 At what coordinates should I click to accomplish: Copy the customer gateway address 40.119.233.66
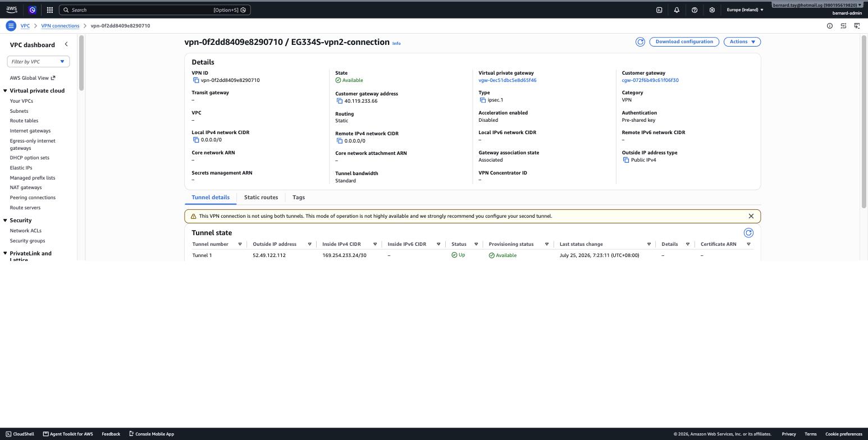point(340,101)
